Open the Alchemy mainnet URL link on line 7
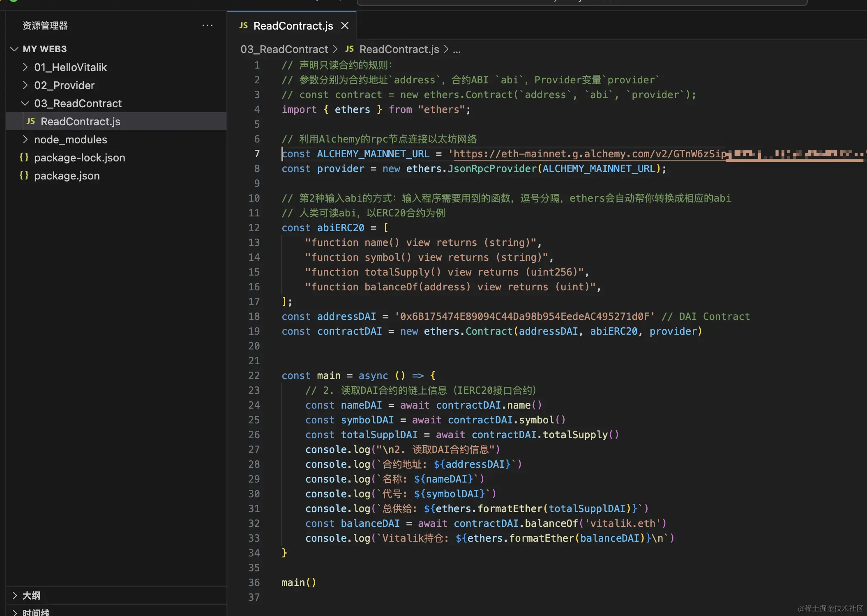The image size is (867, 616). point(590,154)
